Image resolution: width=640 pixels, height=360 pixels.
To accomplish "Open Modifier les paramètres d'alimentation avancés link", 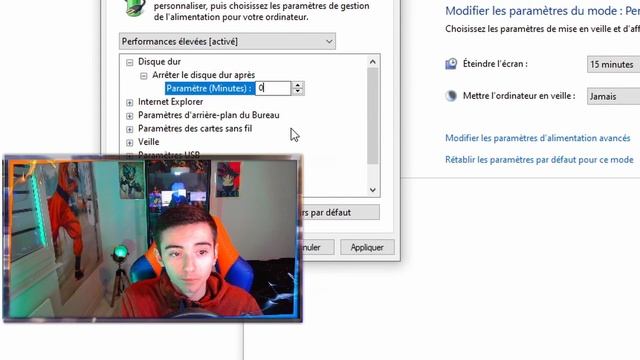I will [x=538, y=138].
